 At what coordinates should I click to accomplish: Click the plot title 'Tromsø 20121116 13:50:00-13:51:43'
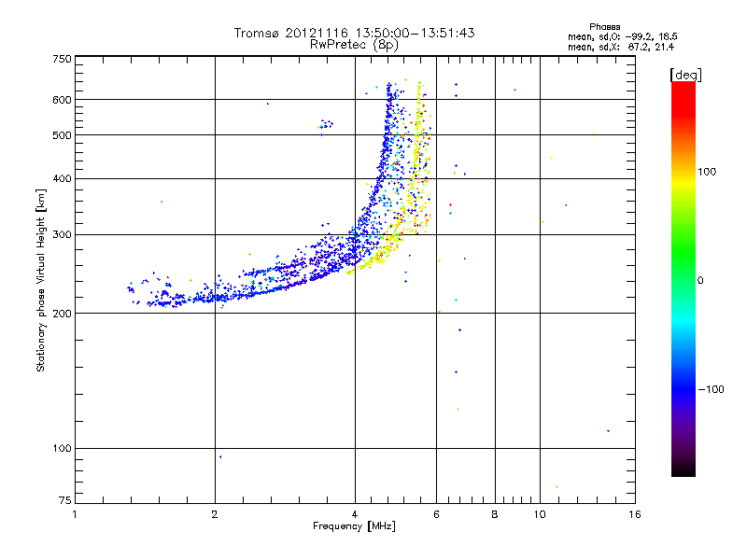pos(354,33)
